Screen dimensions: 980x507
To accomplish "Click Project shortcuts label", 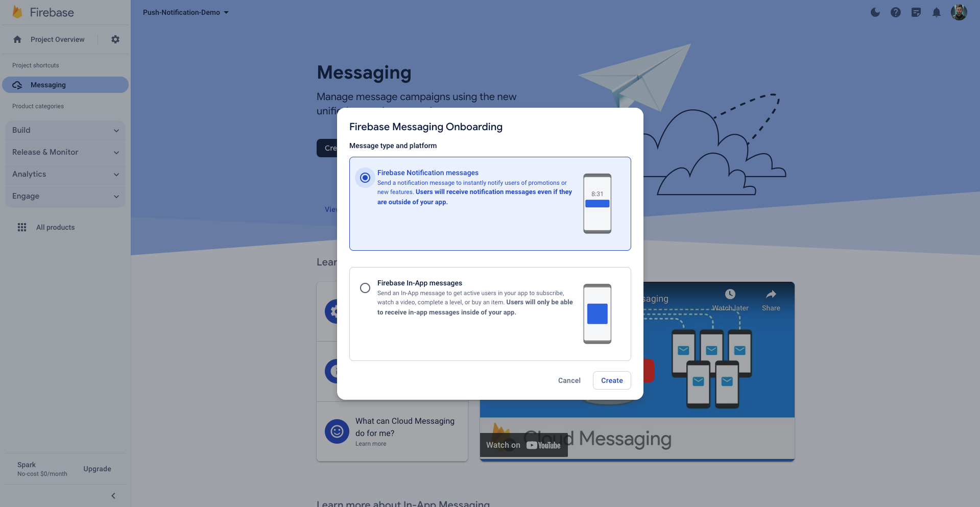I will coord(36,65).
